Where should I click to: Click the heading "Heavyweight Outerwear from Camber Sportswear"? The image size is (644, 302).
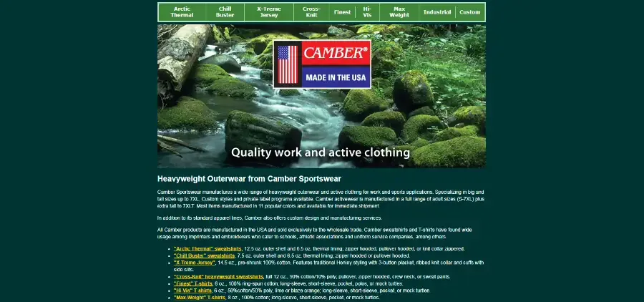[249, 179]
